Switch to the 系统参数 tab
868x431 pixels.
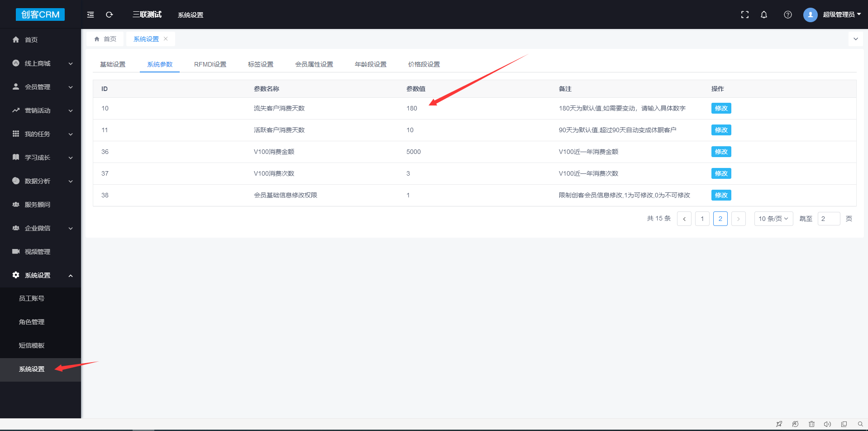pos(160,64)
